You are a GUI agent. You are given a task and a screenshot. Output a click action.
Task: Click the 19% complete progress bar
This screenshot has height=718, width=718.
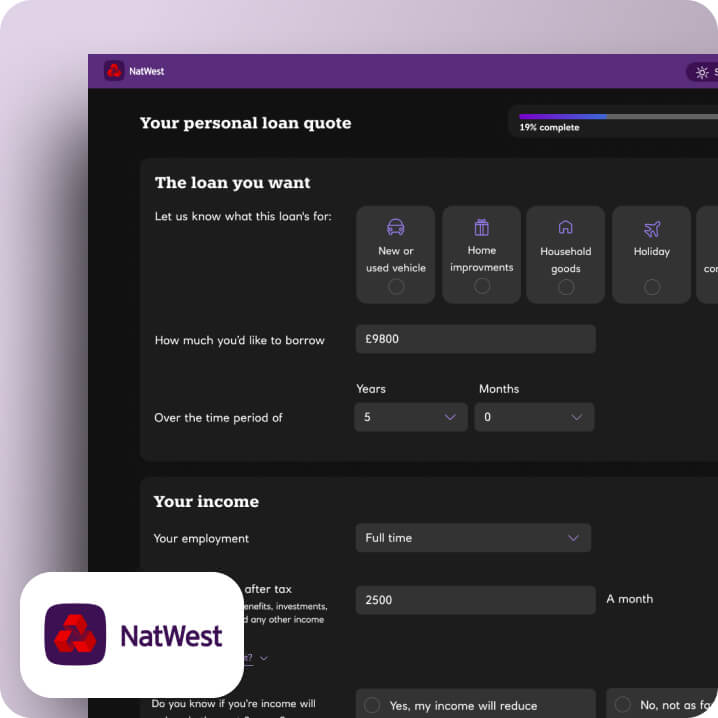(x=619, y=117)
